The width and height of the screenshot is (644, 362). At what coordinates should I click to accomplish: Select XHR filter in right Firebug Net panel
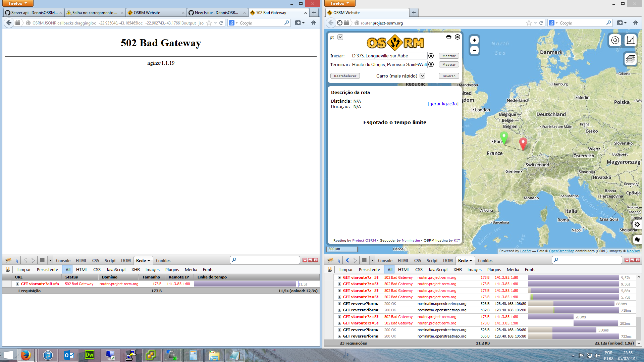(458, 269)
